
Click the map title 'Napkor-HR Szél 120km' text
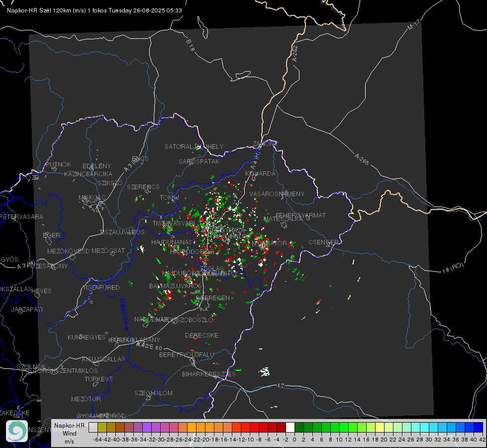coord(39,10)
